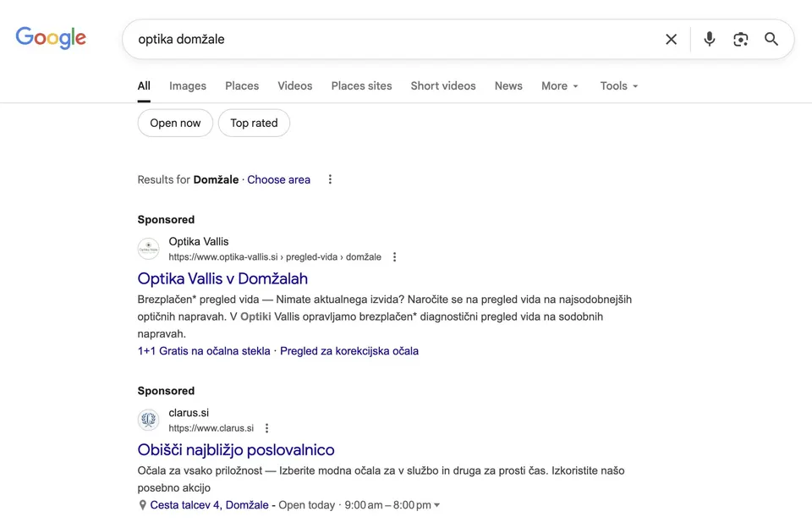Screen dimensions: 812x528
Task: Click the Choose area link
Action: tap(278, 179)
